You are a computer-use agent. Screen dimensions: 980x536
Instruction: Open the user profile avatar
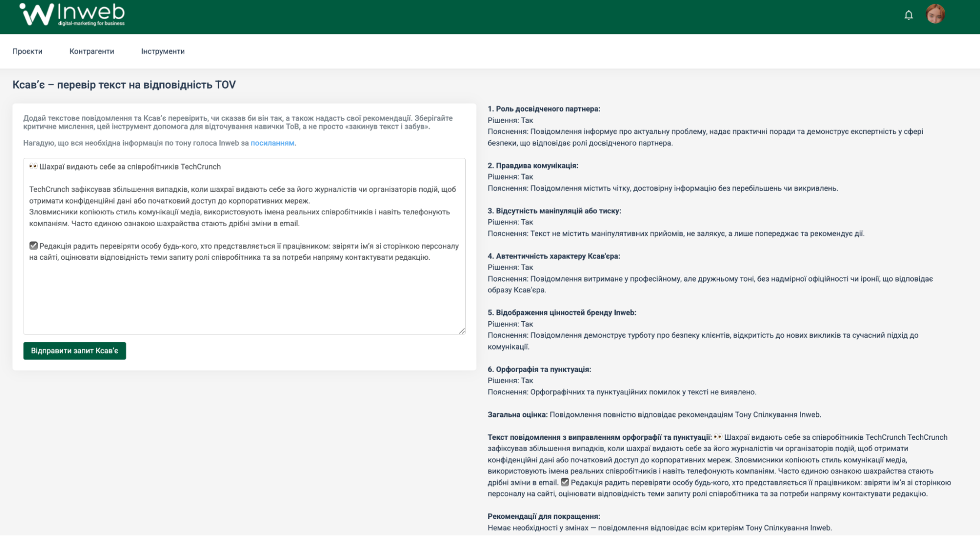(x=935, y=14)
